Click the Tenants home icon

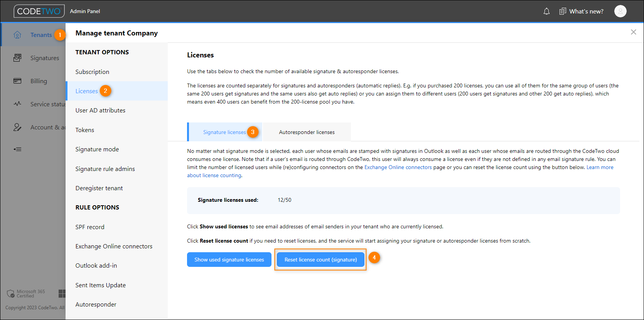pyautogui.click(x=17, y=35)
